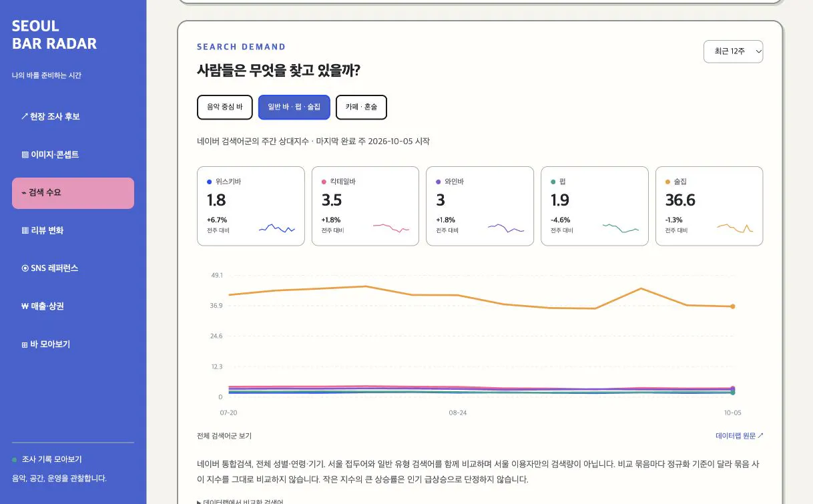The image size is (813, 504).
Task: Click the SEARCH DEMAND section label
Action: 241,47
